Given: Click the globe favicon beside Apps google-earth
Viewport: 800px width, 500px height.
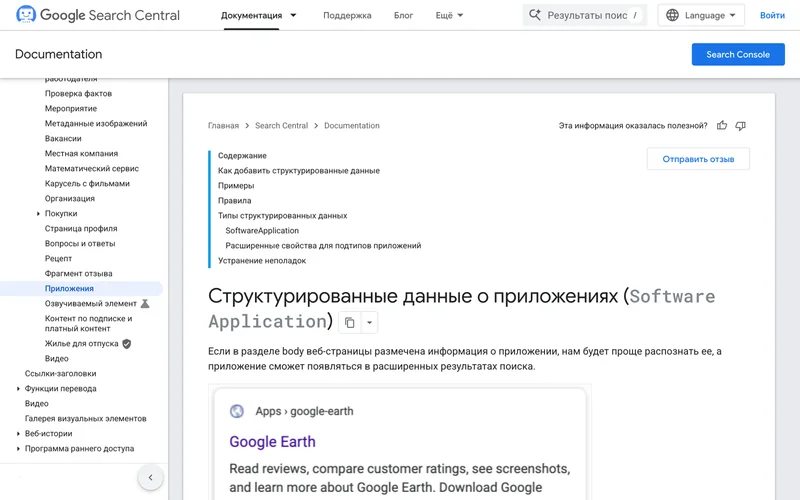Looking at the screenshot, I should 237,411.
